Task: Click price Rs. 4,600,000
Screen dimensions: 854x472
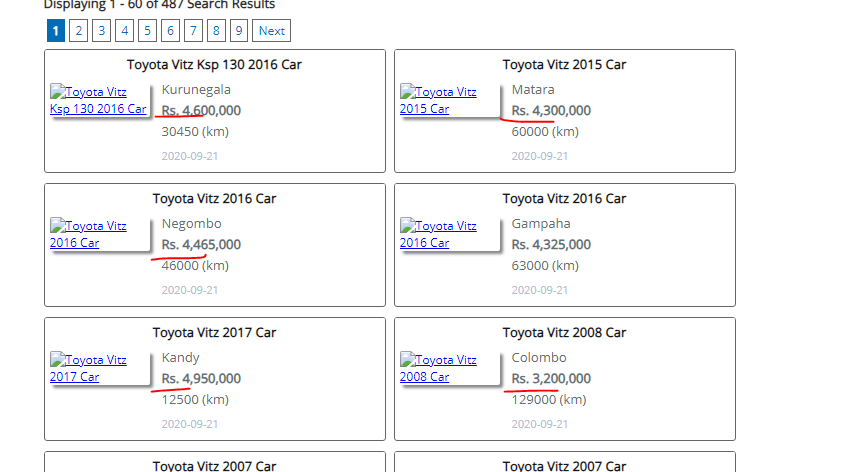Action: (x=201, y=111)
